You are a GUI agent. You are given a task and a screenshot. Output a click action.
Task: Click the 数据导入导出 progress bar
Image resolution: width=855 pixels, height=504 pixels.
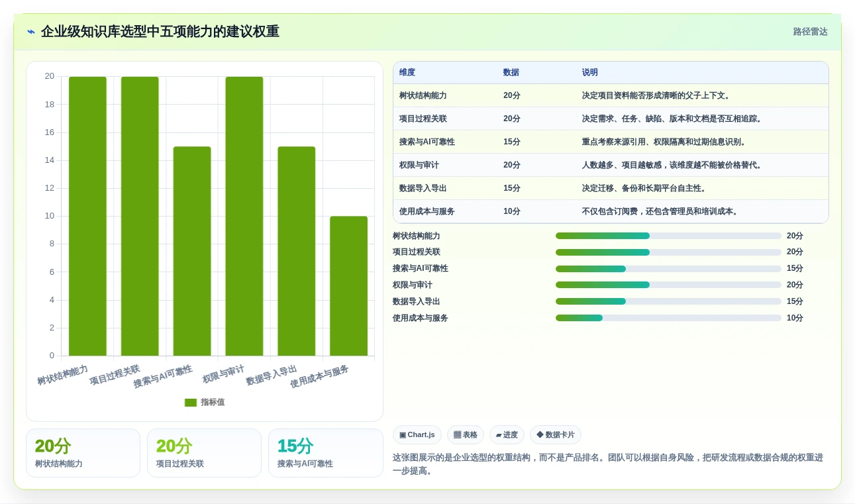click(x=668, y=302)
